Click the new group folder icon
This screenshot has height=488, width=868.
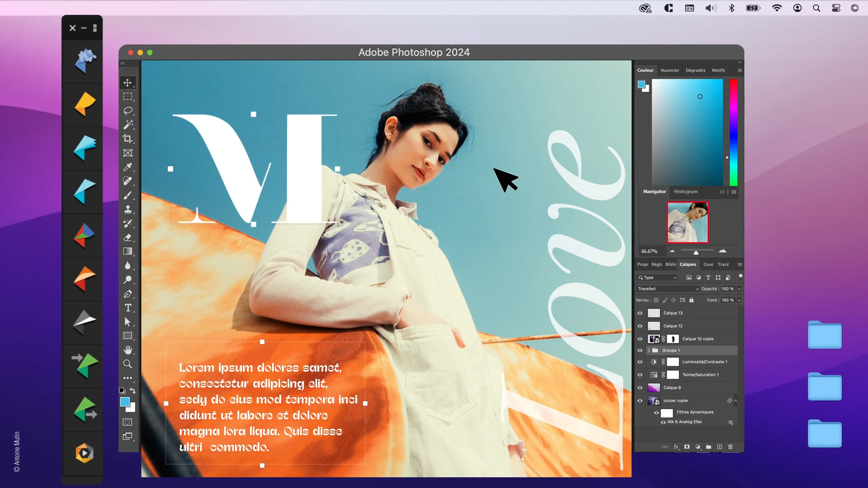tap(708, 447)
